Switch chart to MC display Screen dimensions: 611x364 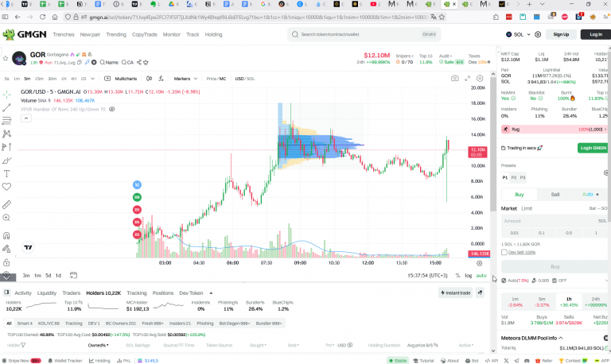(x=223, y=79)
